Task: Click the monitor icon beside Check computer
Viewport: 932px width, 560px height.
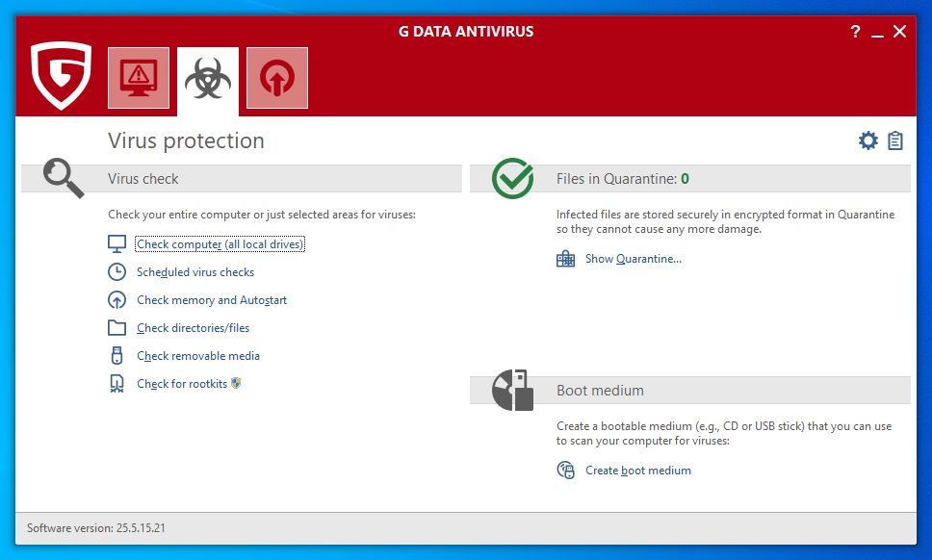Action: point(116,243)
